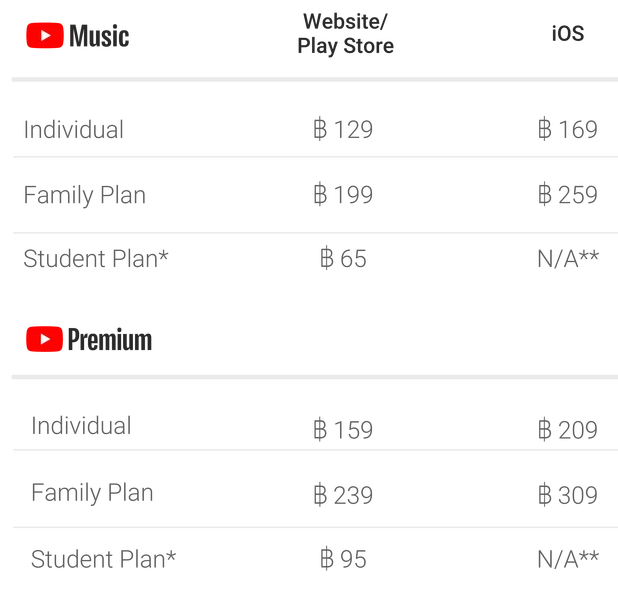Click Music Family iOS price ฿ 259
The image size is (618, 592).
pos(568,194)
